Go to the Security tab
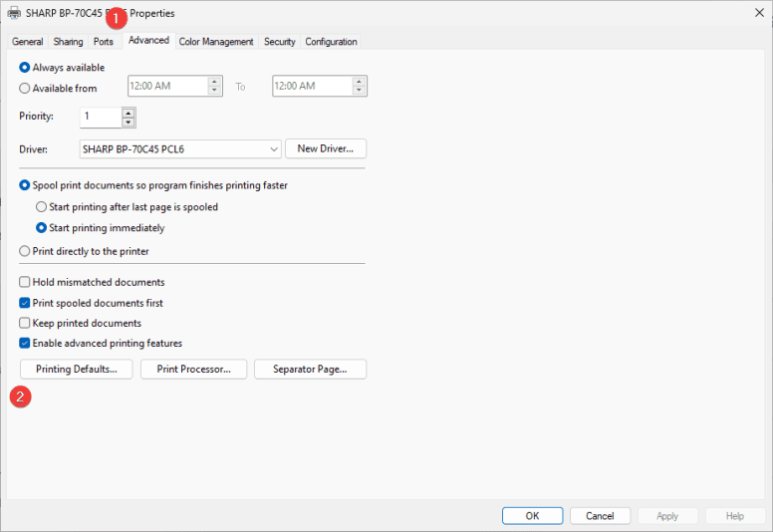This screenshot has height=532, width=773. pyautogui.click(x=279, y=42)
